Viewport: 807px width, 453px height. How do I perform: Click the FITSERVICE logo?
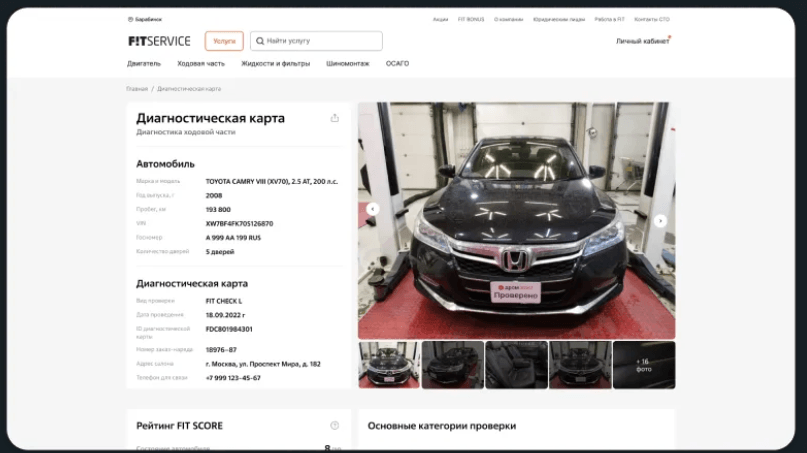pyautogui.click(x=159, y=41)
